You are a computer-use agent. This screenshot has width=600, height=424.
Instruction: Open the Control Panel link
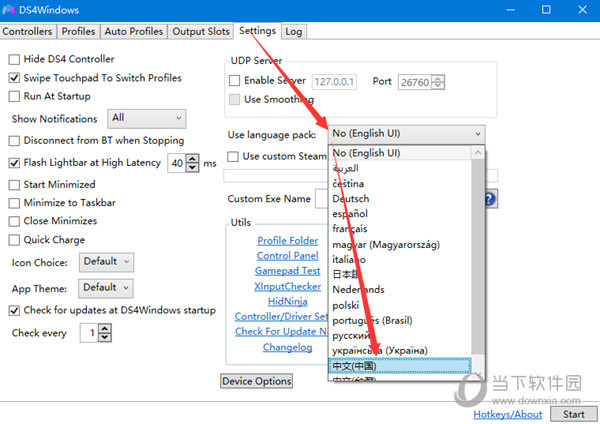click(x=288, y=256)
